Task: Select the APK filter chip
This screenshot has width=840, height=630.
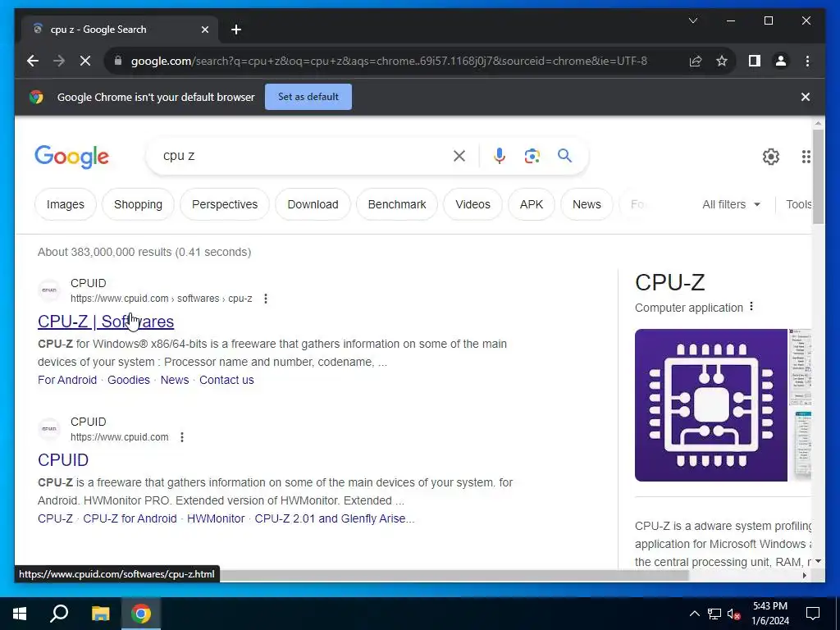Action: point(532,204)
